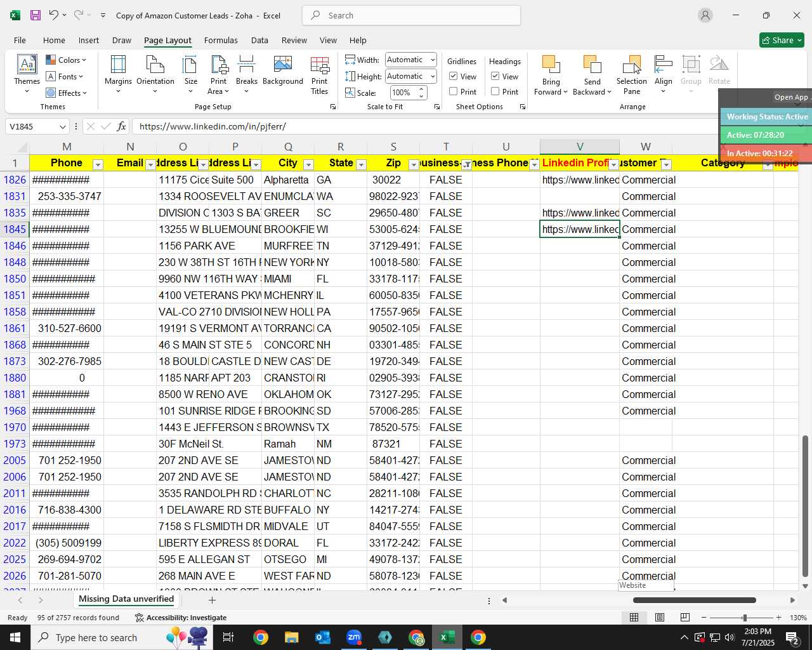
Task: Open the Themes gallery button
Action: pos(27,75)
